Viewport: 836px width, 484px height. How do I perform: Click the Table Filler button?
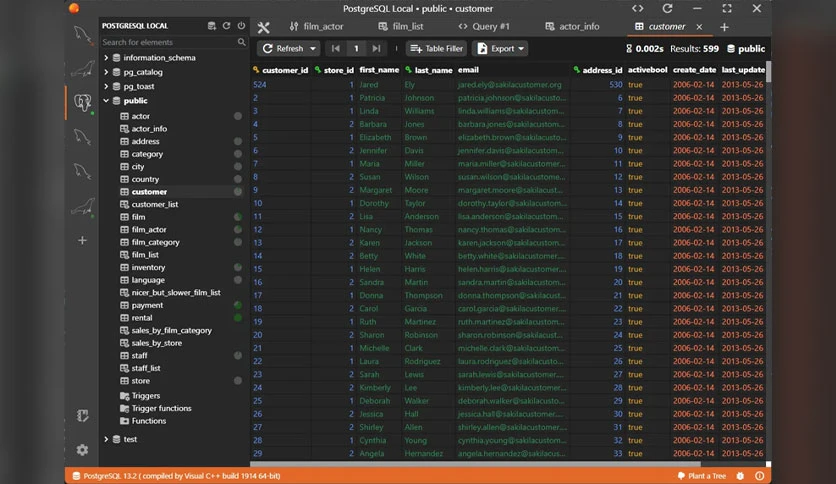[x=437, y=49]
